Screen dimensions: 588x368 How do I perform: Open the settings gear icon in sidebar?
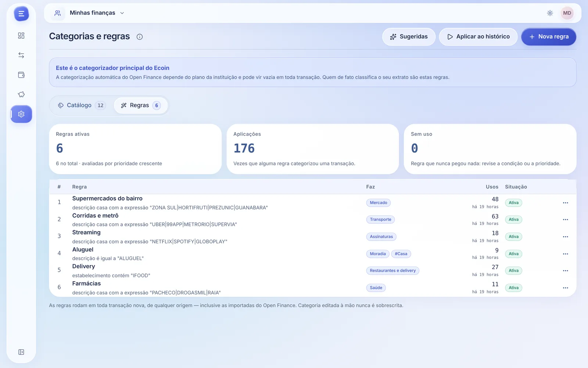(x=21, y=114)
